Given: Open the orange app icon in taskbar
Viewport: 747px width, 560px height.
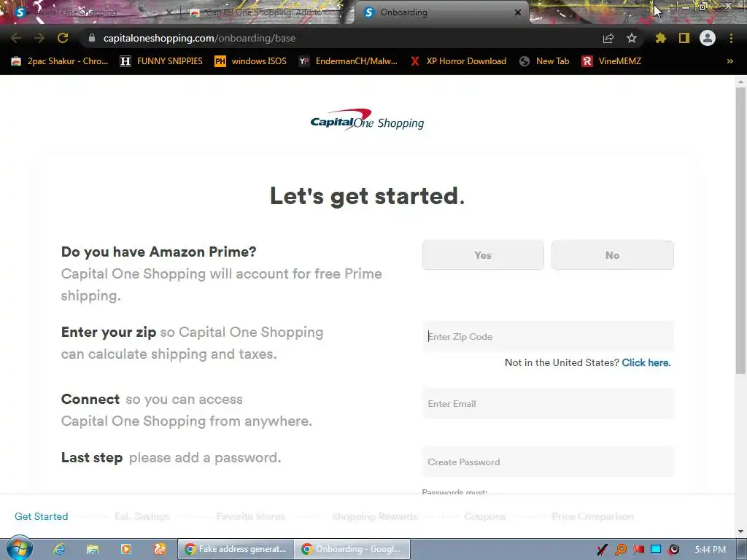Looking at the screenshot, I should pos(160,549).
